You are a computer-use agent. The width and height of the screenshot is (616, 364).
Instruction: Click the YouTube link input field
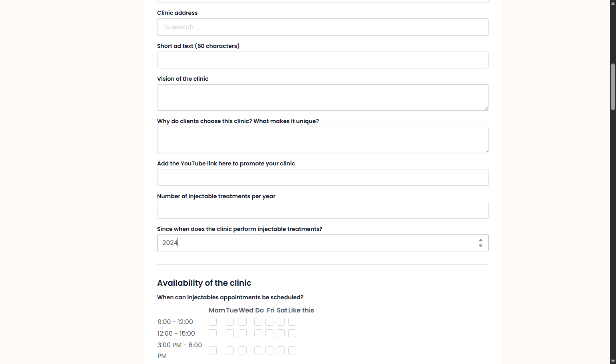tap(323, 177)
